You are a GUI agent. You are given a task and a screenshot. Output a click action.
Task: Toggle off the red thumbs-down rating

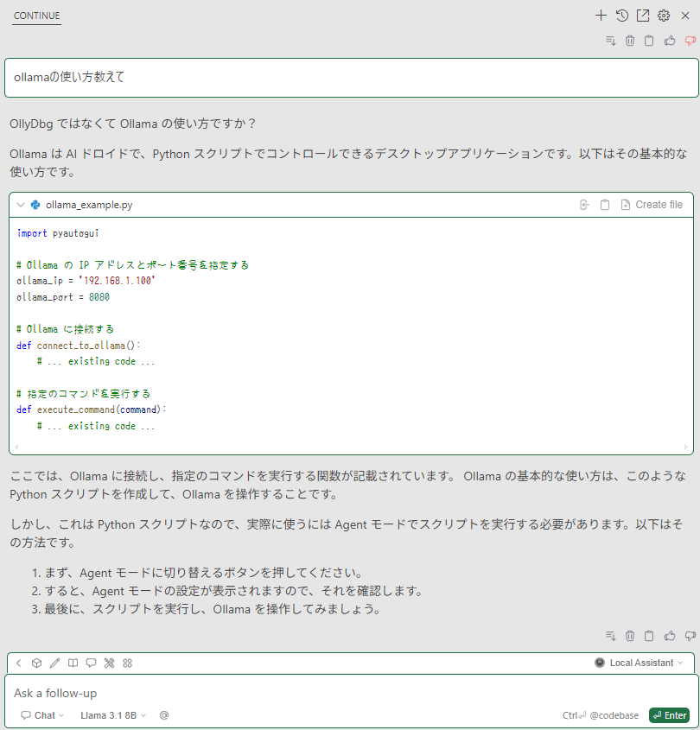(689, 40)
